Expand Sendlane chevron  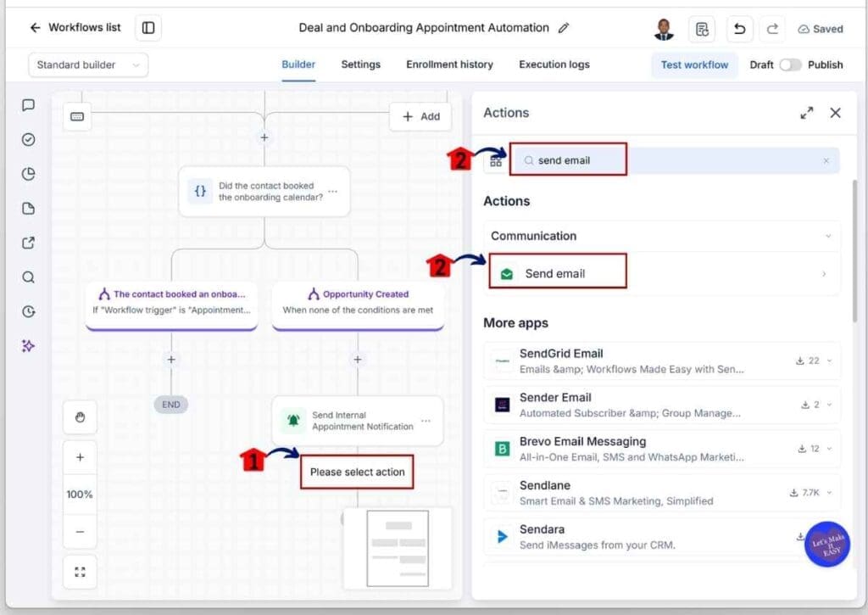pyautogui.click(x=829, y=493)
